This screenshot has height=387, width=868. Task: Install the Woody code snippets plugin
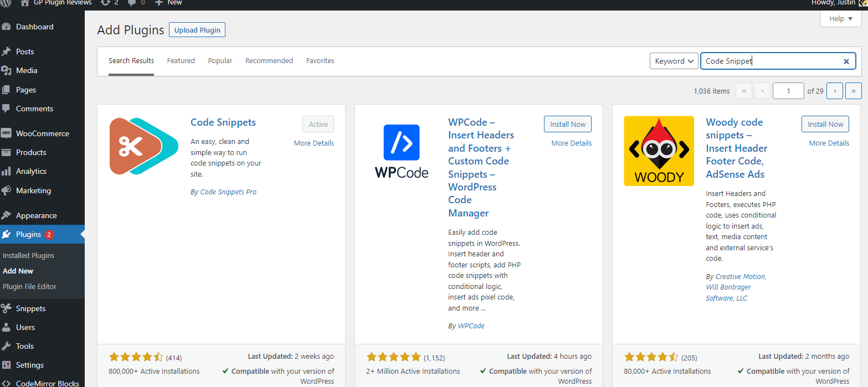(825, 124)
